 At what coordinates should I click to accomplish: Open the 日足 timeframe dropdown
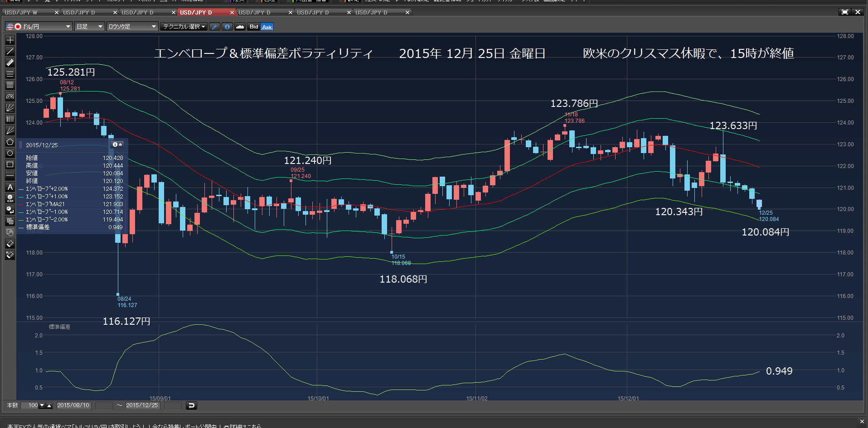pyautogui.click(x=90, y=27)
